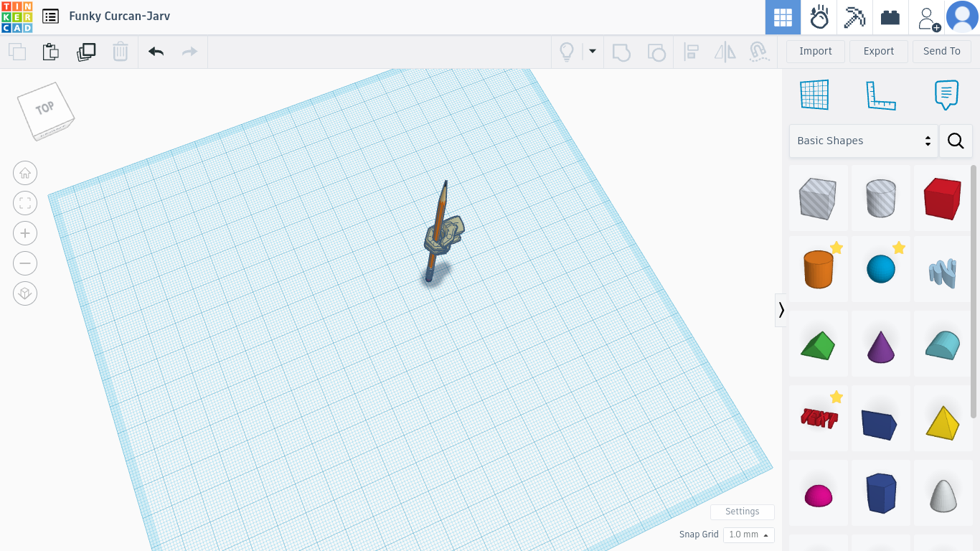Click the paste clipboard icon
The width and height of the screenshot is (980, 551).
(50, 52)
